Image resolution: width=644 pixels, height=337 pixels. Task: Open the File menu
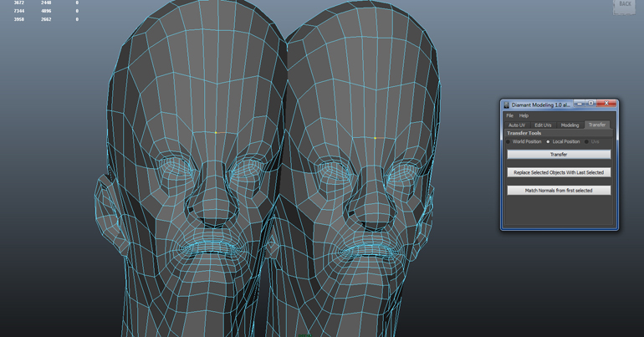point(509,115)
